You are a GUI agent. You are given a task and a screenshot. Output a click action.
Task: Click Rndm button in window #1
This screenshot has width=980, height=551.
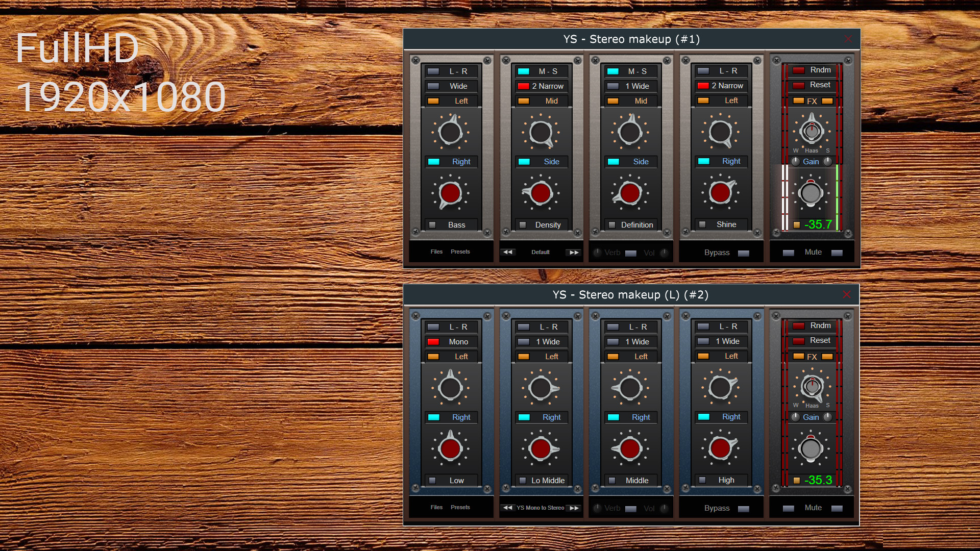[x=813, y=70]
